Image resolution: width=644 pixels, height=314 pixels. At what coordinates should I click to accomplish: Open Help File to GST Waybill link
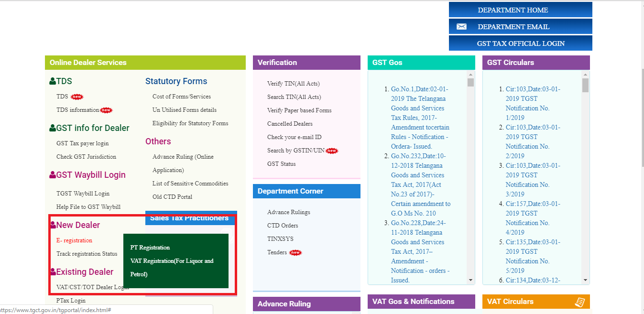coord(88,207)
